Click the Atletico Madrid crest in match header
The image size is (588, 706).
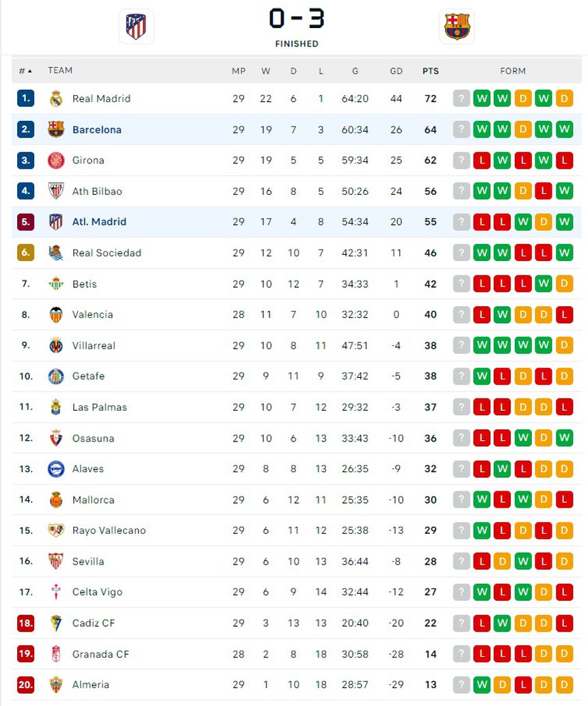tap(136, 27)
